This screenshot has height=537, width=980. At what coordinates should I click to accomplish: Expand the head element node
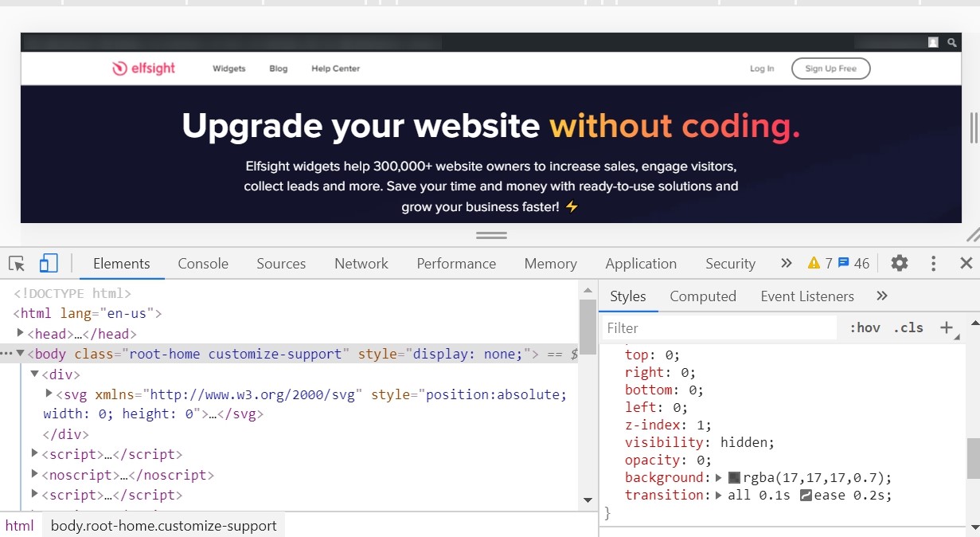tap(21, 334)
